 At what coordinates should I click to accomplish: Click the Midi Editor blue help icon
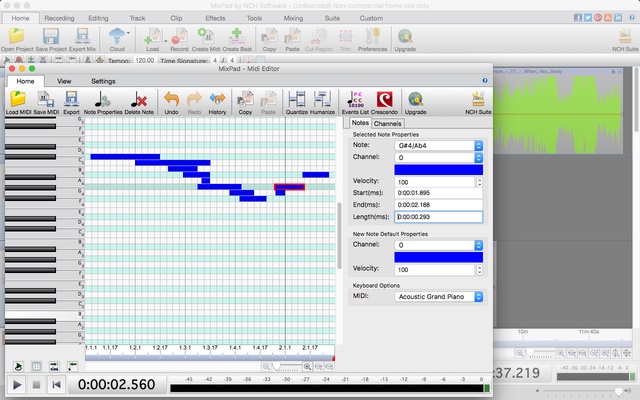pyautogui.click(x=484, y=80)
